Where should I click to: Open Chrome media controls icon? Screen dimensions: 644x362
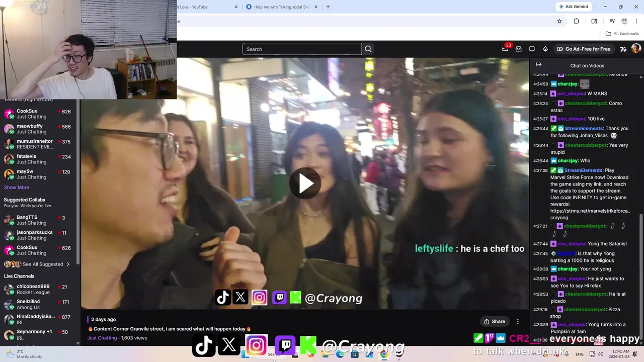(x=612, y=21)
